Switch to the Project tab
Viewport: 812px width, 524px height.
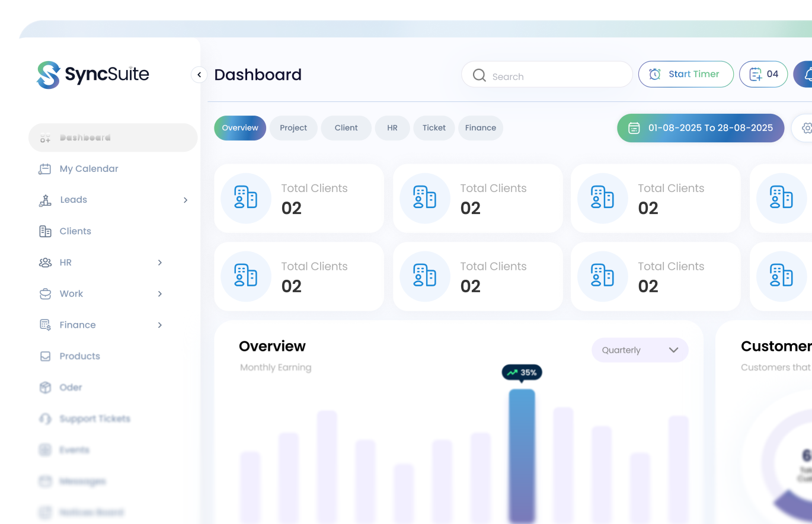click(x=293, y=128)
